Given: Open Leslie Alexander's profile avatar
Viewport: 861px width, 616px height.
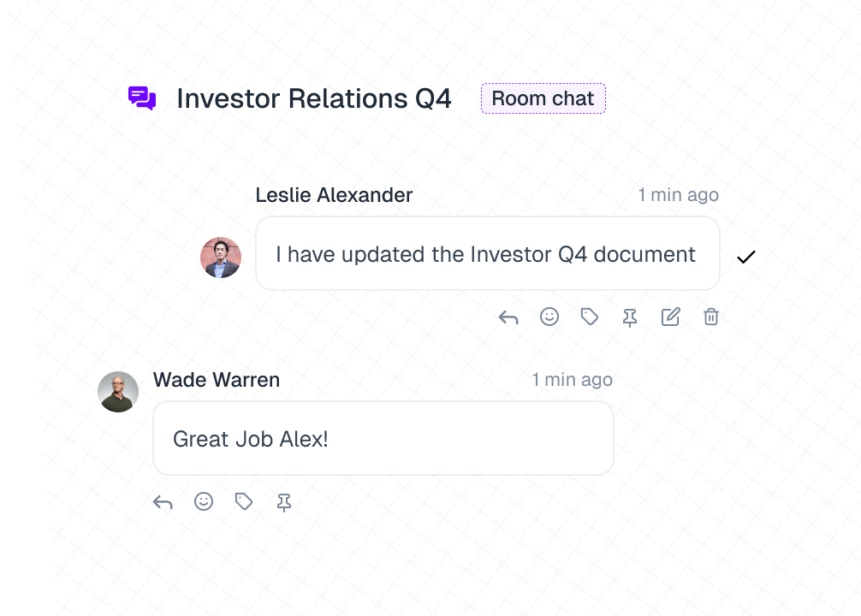Looking at the screenshot, I should point(221,258).
